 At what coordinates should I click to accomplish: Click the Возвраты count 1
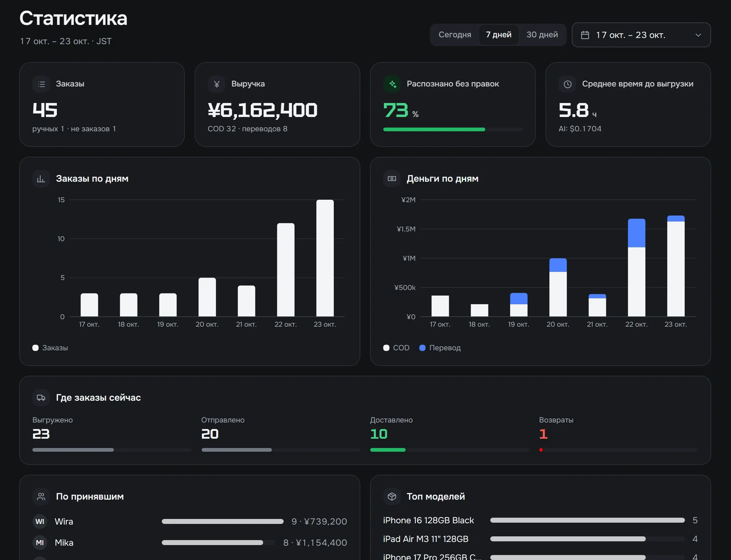click(543, 434)
